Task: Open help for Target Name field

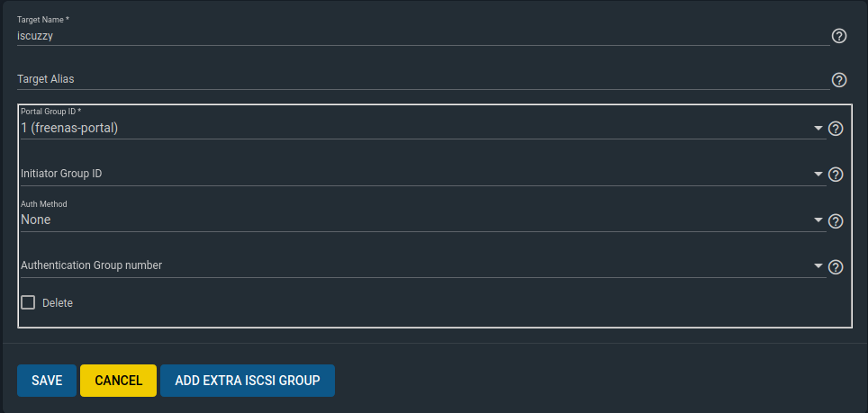Action: click(839, 36)
